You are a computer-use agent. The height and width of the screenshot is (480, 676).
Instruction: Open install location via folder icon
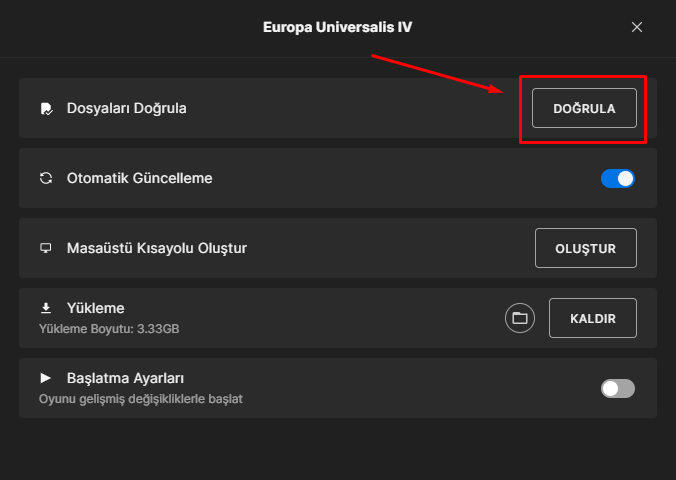coord(520,318)
